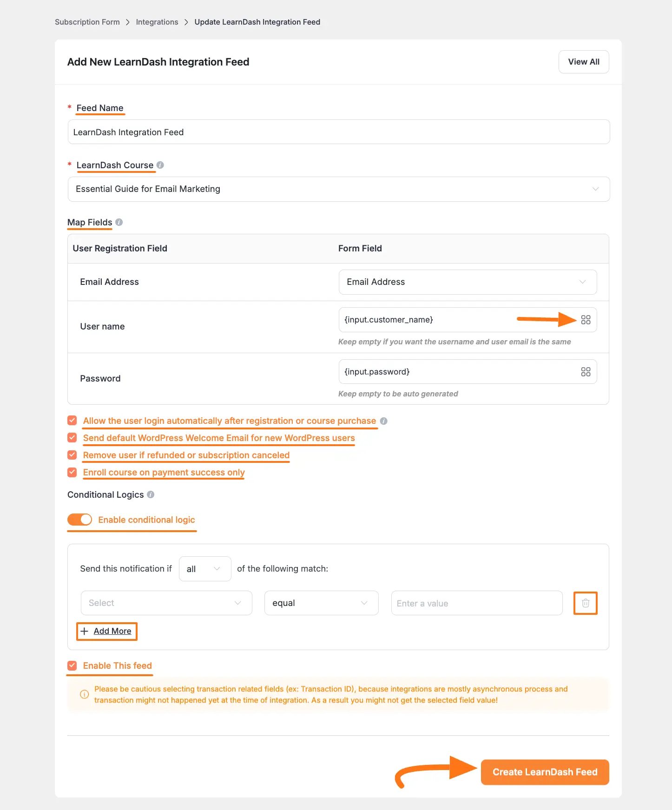Click the delete icon next to condition row
672x810 pixels.
[x=585, y=603]
